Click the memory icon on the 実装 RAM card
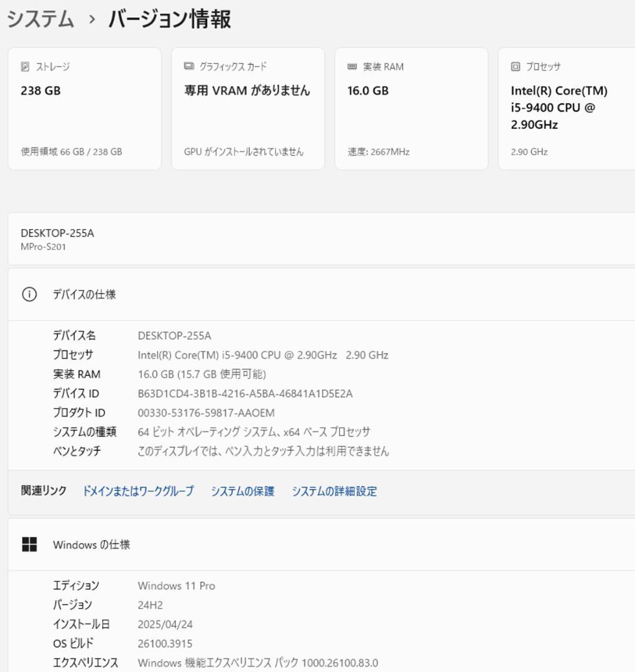Viewport: 635px width, 672px height. [352, 67]
